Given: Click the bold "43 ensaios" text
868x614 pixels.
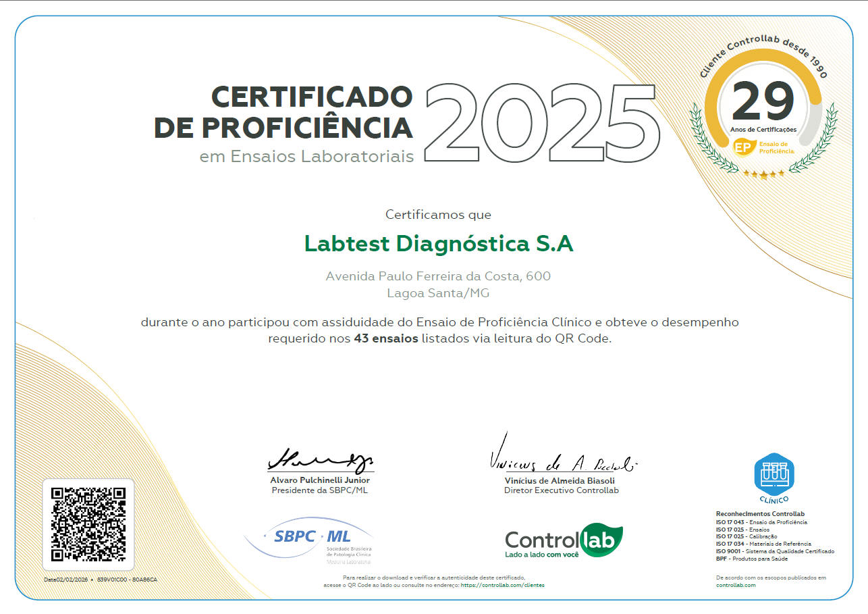Looking at the screenshot, I should [x=385, y=338].
